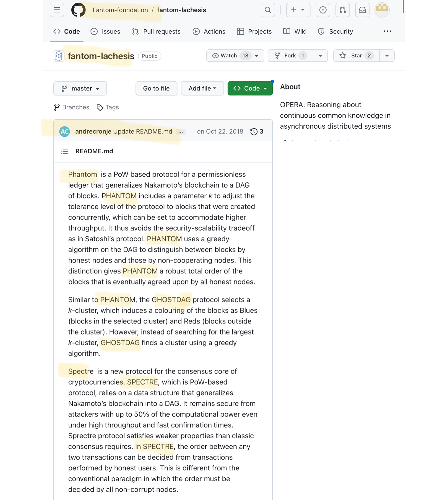Open the notifications inbox icon
This screenshot has width=448, height=500.
pyautogui.click(x=362, y=10)
